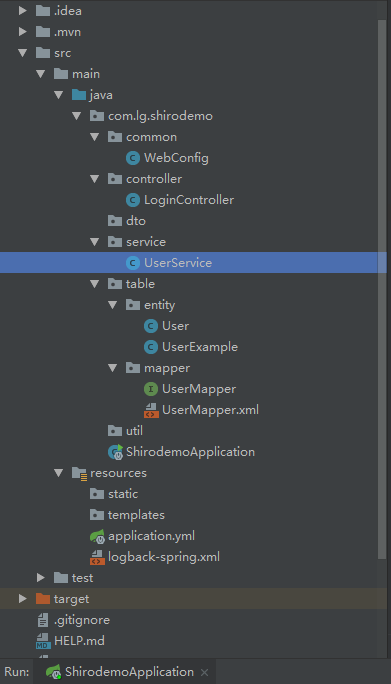Click the .mvn folder icon
Image resolution: width=391 pixels, height=684 pixels.
pos(43,32)
